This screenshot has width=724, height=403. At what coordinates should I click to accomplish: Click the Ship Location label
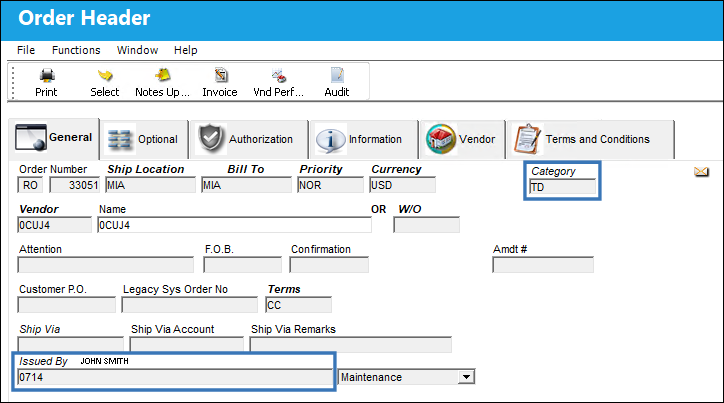146,169
